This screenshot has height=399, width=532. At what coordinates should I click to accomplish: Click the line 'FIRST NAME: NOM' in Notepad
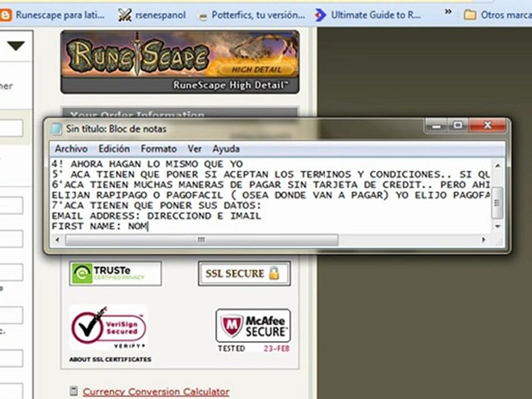pos(99,226)
